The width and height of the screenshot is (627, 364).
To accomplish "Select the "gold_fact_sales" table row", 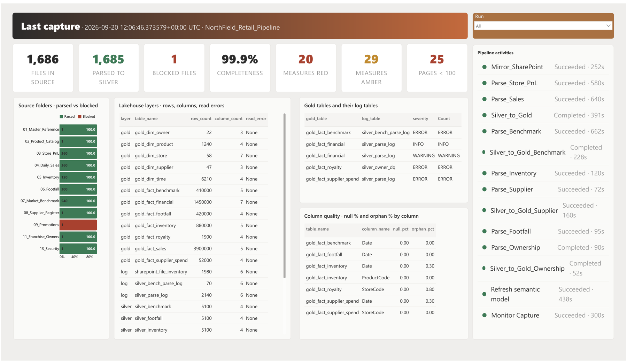I will tap(194, 248).
